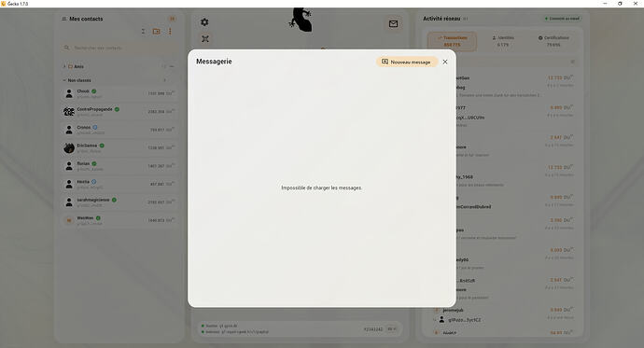Open the mail envelope icon
Screen dimensions: 644x348
click(x=393, y=24)
